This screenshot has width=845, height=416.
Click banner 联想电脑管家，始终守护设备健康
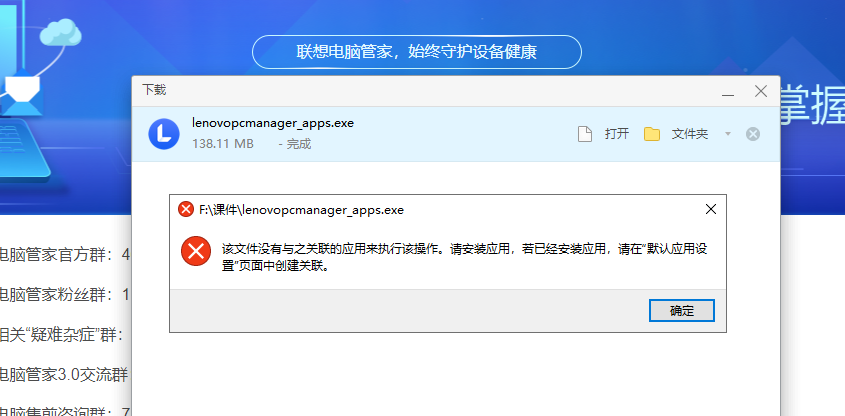tap(417, 52)
